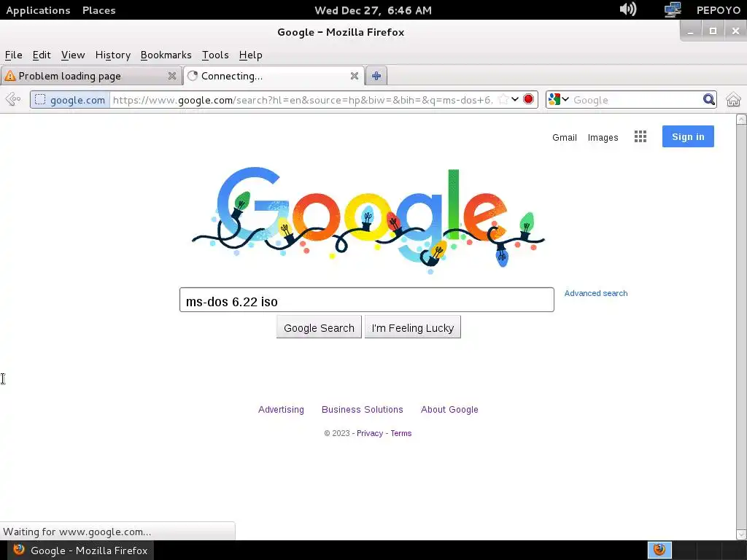747x560 pixels.
Task: Click the Waiting for www.google.com status text
Action: coord(77,532)
